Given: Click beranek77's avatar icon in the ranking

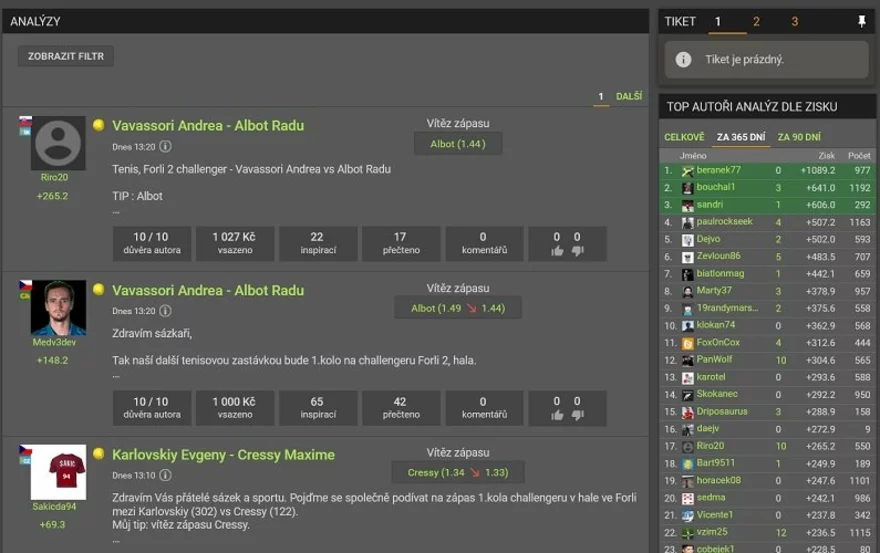Looking at the screenshot, I should [x=688, y=171].
